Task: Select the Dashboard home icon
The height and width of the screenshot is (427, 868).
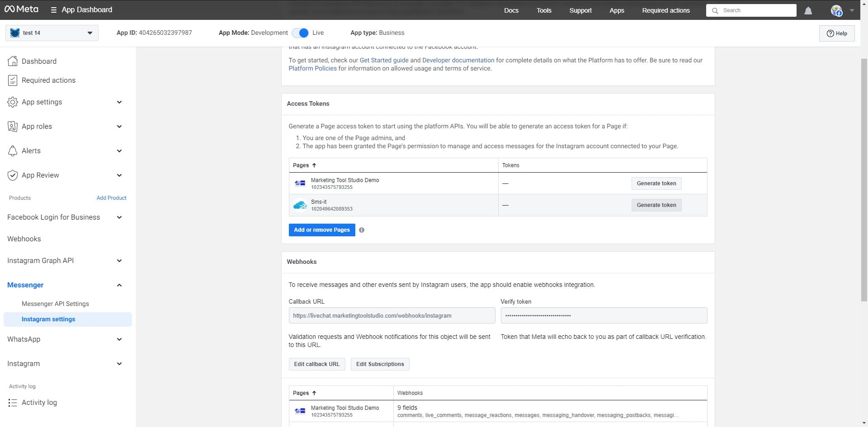Action: point(13,61)
